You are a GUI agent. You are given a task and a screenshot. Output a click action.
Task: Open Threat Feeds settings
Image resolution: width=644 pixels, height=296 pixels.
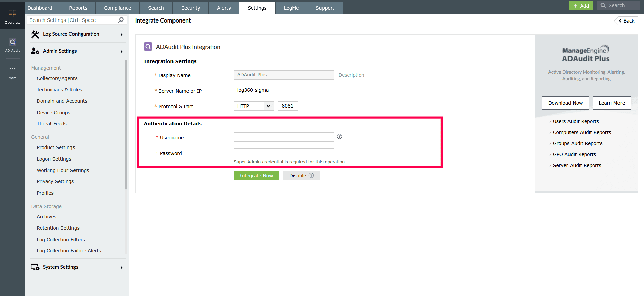[x=52, y=124]
